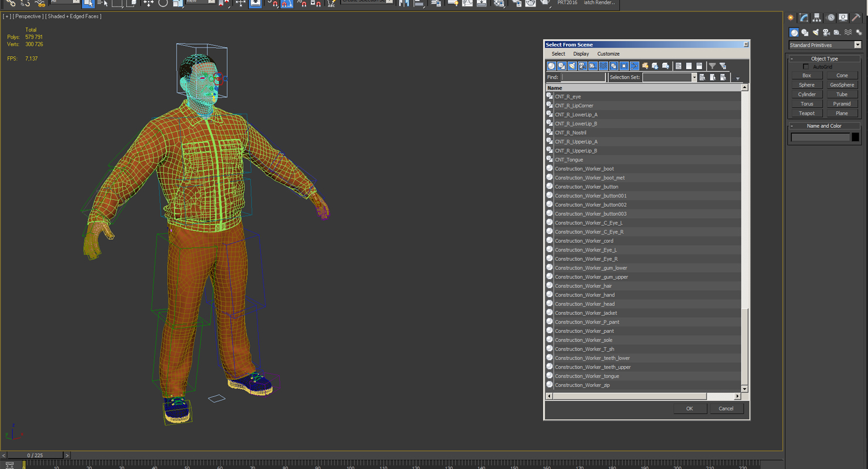Click the 0 / 225 time slider
Viewport: 868px width, 469px height.
(x=35, y=455)
